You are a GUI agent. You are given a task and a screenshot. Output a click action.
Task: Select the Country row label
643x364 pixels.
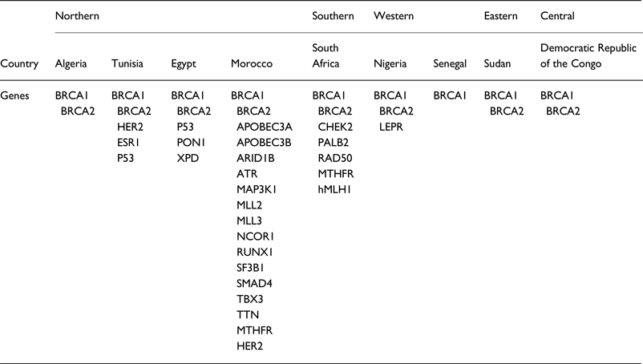pyautogui.click(x=19, y=63)
